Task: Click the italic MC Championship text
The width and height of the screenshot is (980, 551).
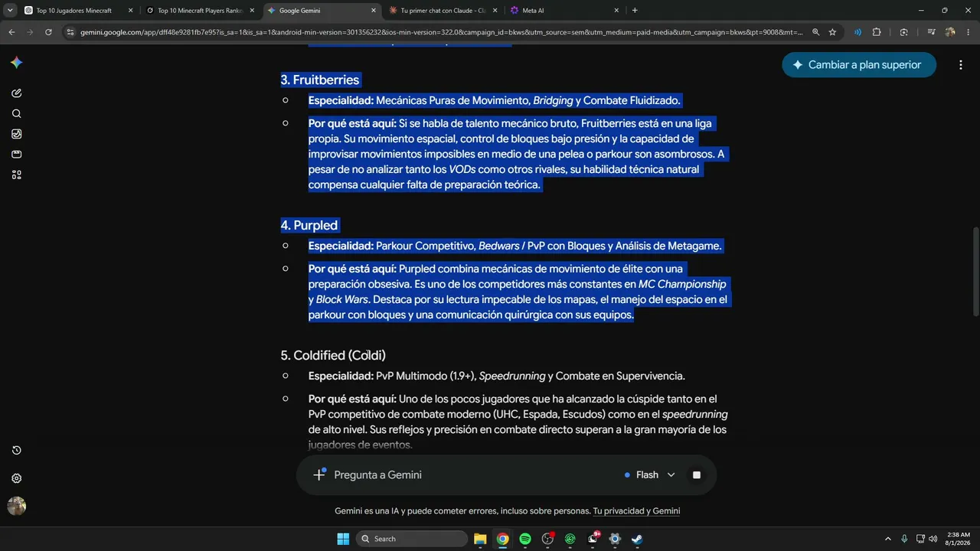Action: click(x=682, y=284)
